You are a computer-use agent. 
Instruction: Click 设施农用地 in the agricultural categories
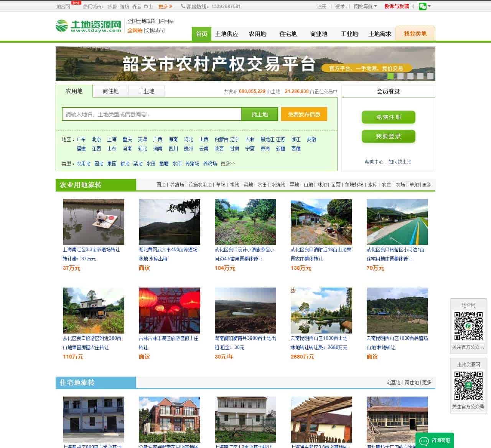click(x=200, y=185)
